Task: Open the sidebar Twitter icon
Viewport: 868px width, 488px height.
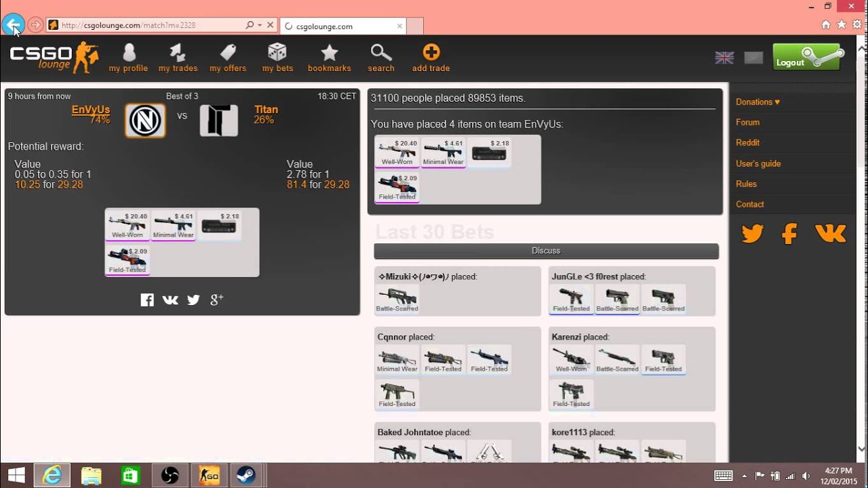Action: 752,234
